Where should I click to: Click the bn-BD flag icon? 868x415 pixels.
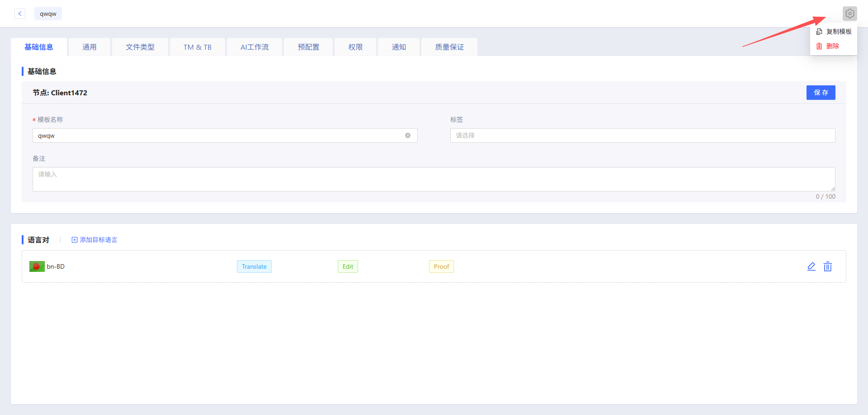[37, 266]
